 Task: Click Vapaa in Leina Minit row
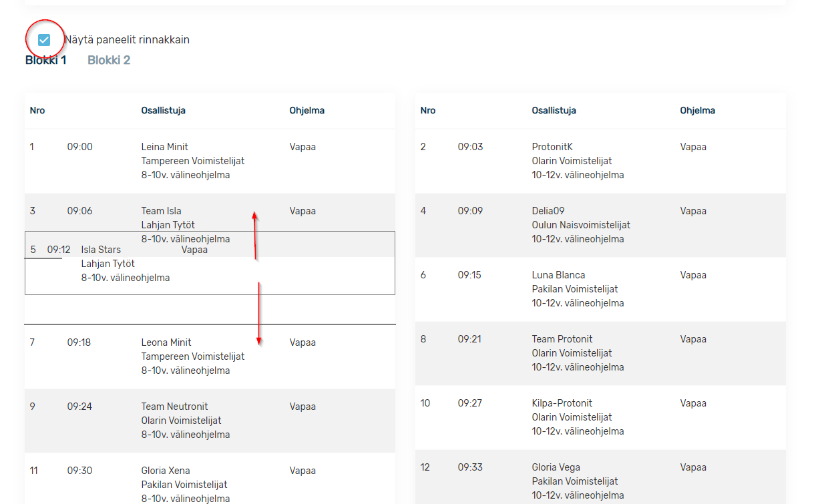(302, 147)
